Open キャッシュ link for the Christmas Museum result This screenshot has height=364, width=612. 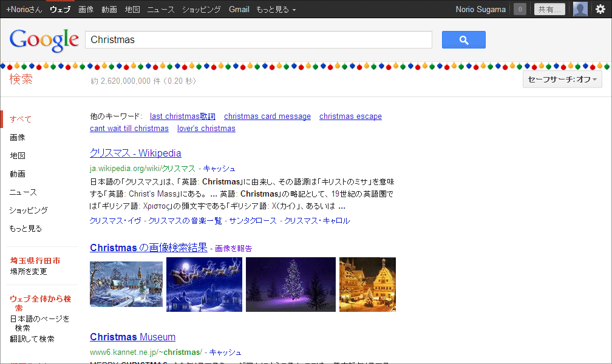coord(225,352)
